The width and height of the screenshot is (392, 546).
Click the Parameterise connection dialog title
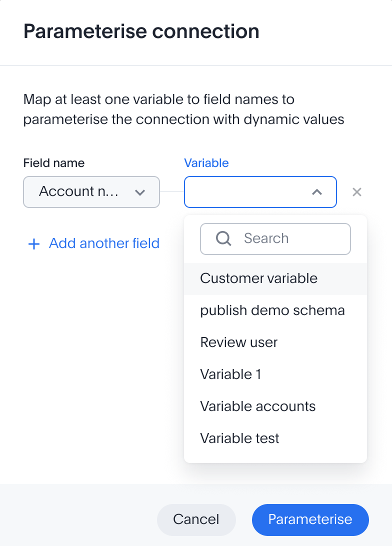pos(141,31)
